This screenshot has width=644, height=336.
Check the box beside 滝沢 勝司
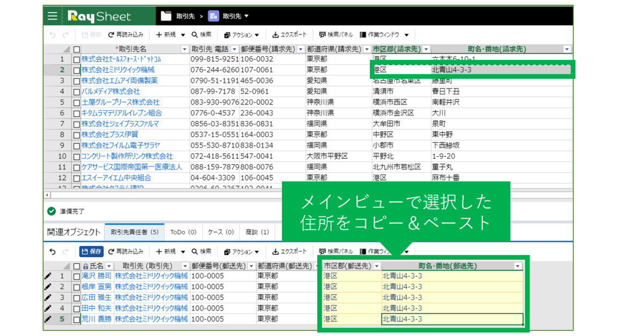click(x=77, y=275)
